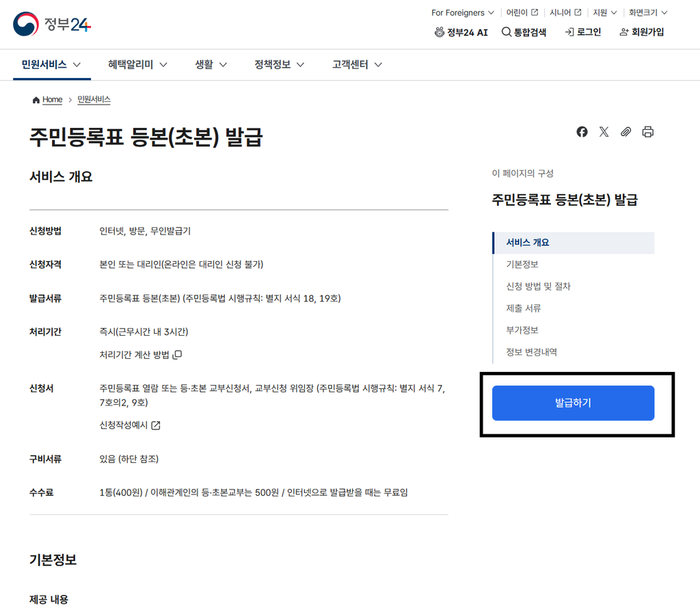The image size is (700, 616).
Task: Open 고객센터 main menu
Action: point(357,65)
